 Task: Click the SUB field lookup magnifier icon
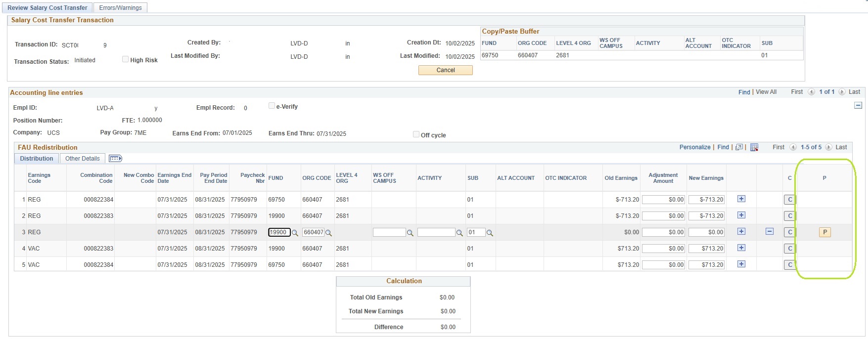tap(490, 233)
